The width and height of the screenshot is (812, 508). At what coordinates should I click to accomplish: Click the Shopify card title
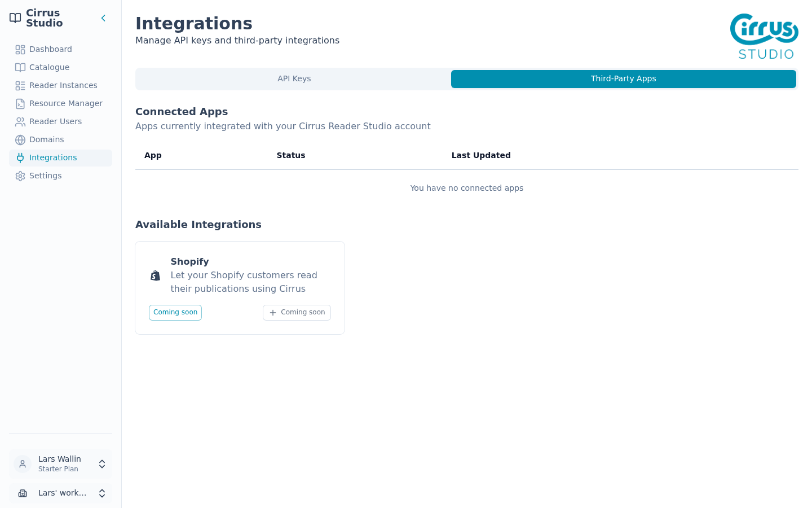point(189,262)
